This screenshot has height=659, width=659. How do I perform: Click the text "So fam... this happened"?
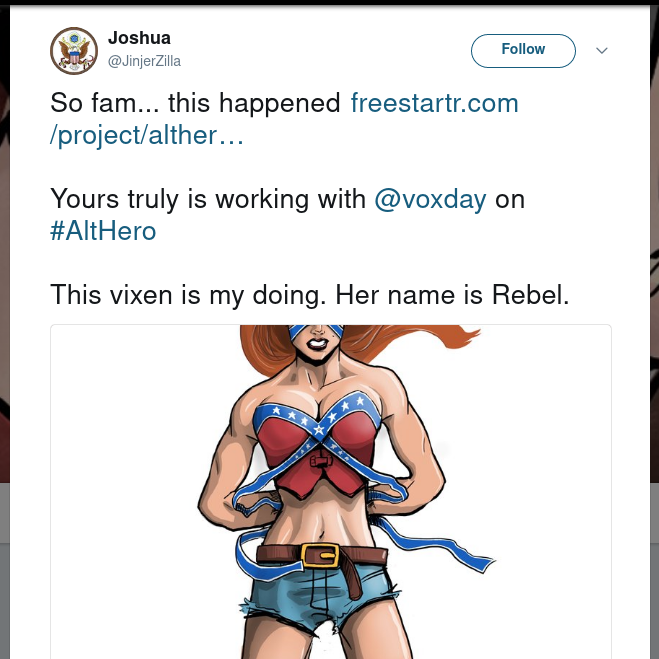click(x=195, y=103)
